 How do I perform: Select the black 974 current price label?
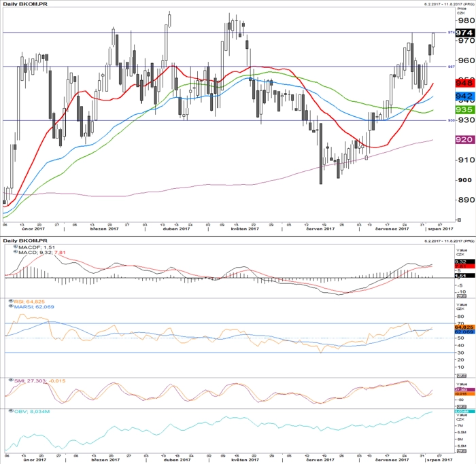click(464, 33)
